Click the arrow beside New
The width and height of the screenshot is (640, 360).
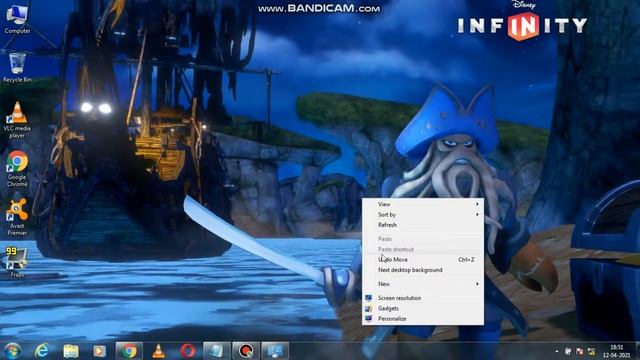coord(477,284)
